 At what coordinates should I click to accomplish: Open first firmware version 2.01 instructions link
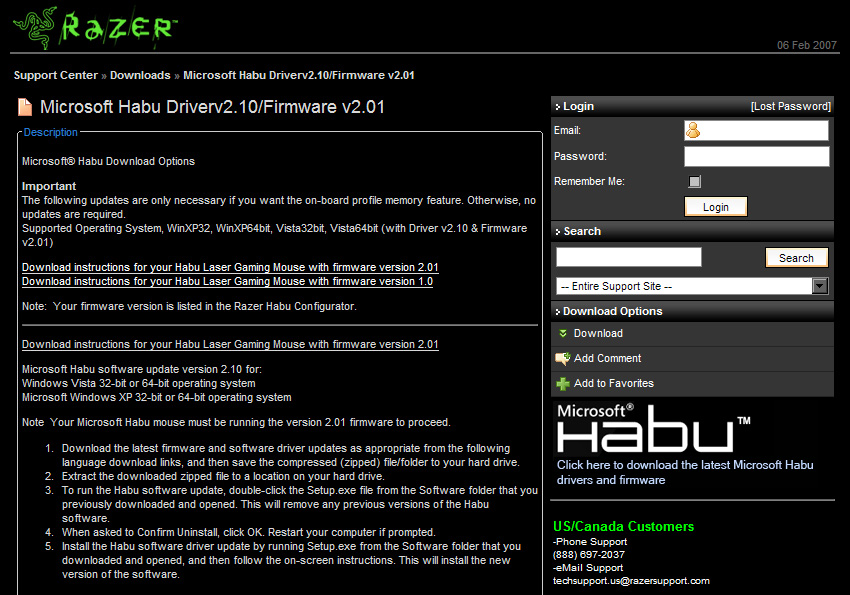(x=230, y=267)
